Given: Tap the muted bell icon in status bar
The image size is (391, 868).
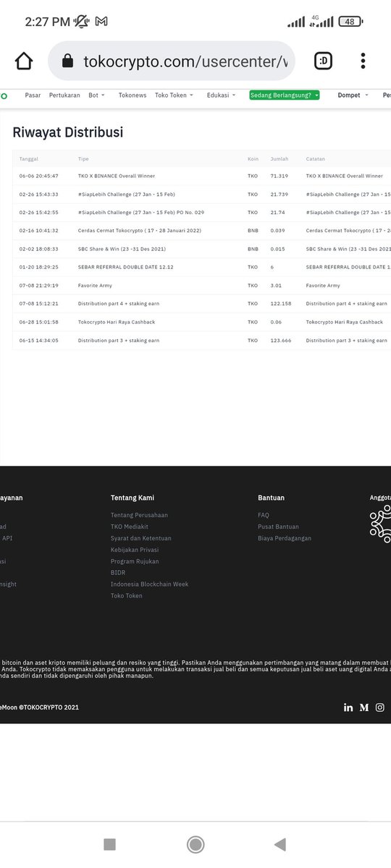Looking at the screenshot, I should tap(82, 22).
